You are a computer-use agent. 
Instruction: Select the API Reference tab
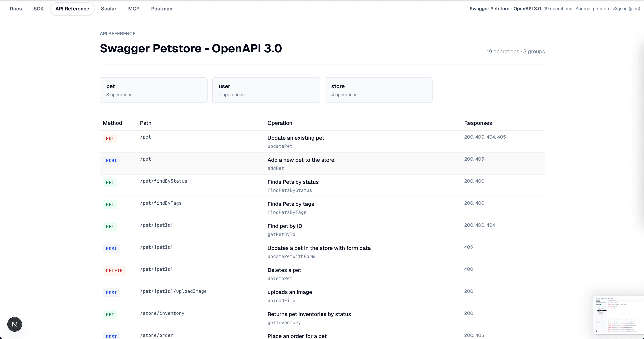click(72, 9)
